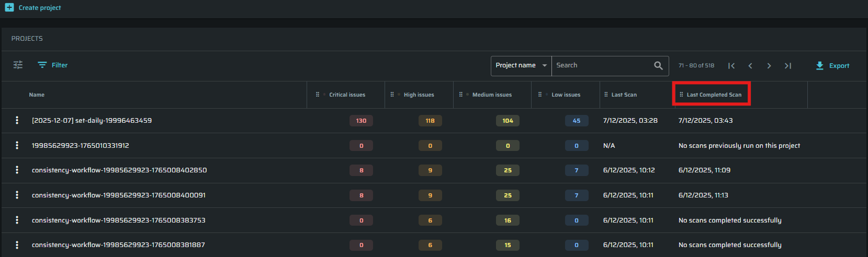868x257 pixels.
Task: Open project consistency-workflow-19985629923-1765008400091
Action: pyautogui.click(x=119, y=195)
